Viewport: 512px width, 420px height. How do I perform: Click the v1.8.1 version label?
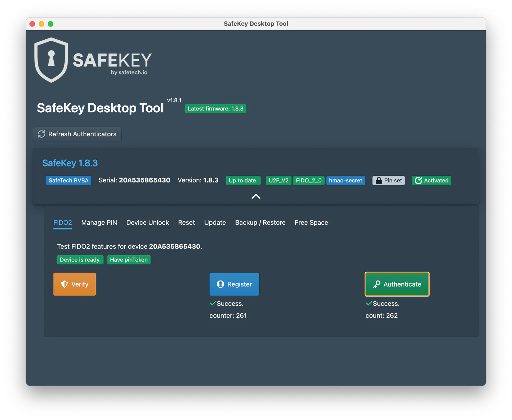(x=174, y=100)
